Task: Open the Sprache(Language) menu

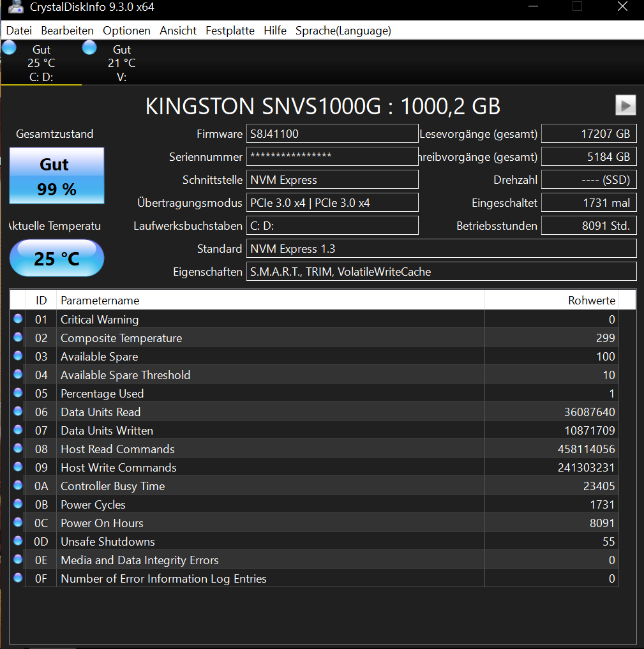Action: click(x=343, y=31)
